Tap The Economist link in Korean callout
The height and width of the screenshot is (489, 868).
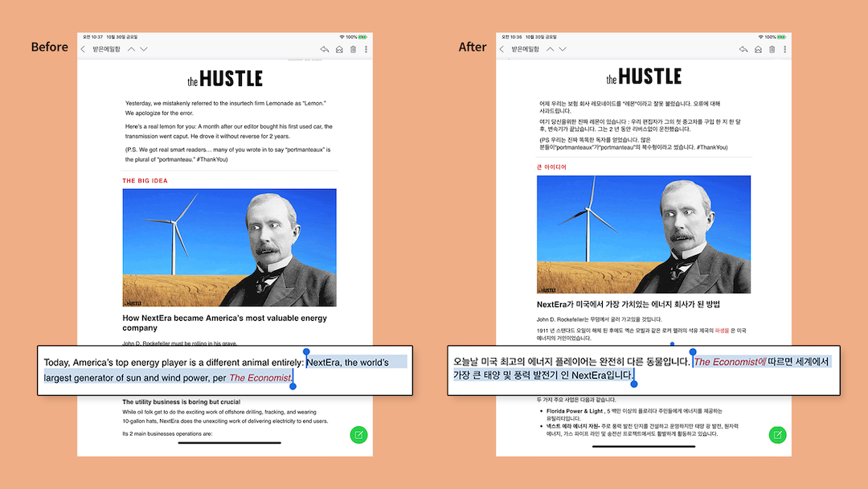pyautogui.click(x=730, y=362)
